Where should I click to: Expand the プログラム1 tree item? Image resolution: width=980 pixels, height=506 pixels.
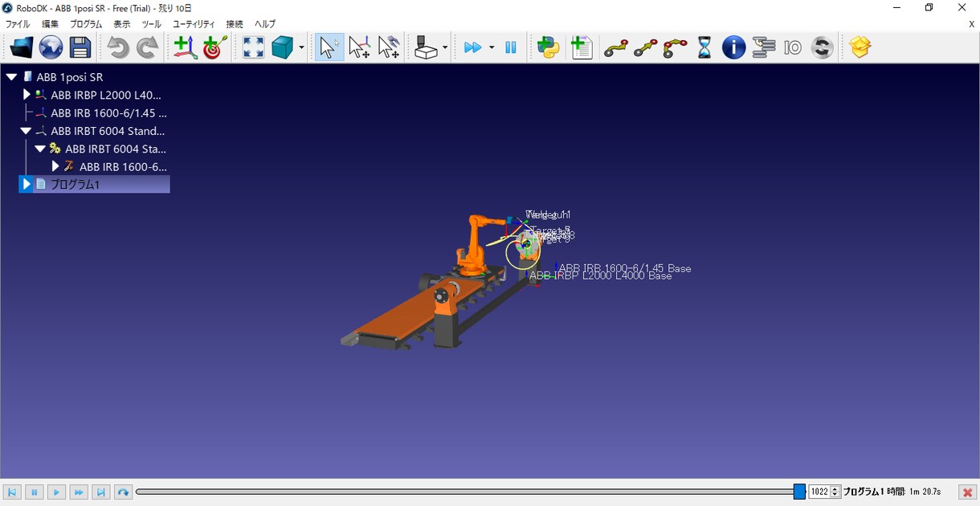click(27, 184)
